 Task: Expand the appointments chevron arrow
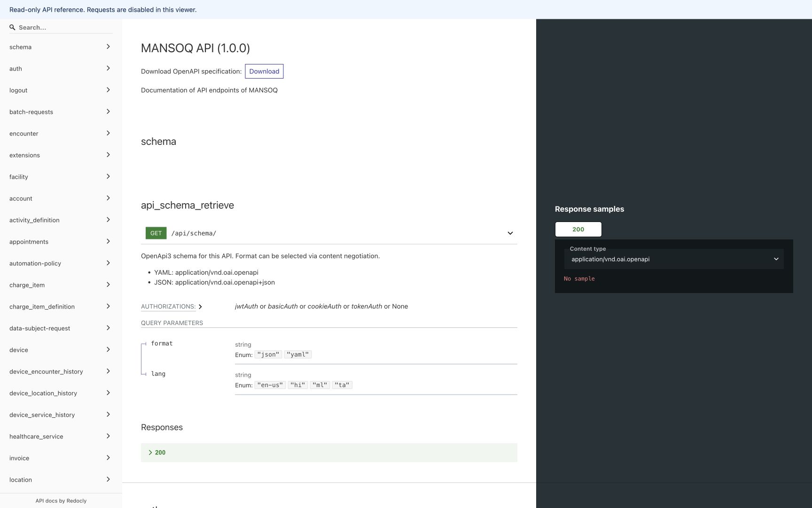point(108,241)
